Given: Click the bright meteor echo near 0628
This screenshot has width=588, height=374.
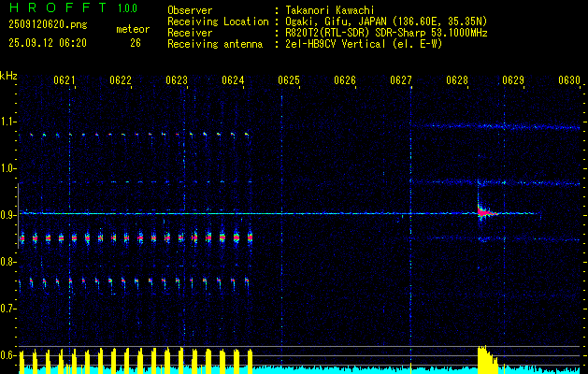Looking at the screenshot, I should click(x=485, y=212).
